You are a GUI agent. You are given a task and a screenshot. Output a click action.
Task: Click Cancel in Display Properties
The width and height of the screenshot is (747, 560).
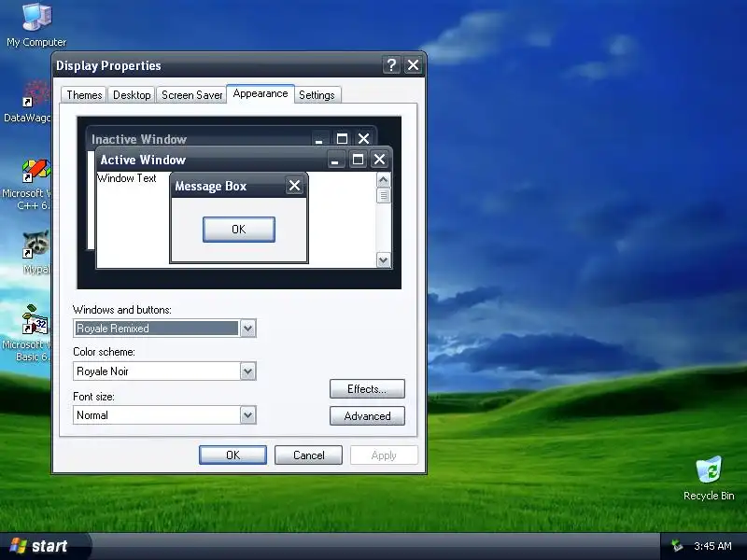tap(308, 455)
